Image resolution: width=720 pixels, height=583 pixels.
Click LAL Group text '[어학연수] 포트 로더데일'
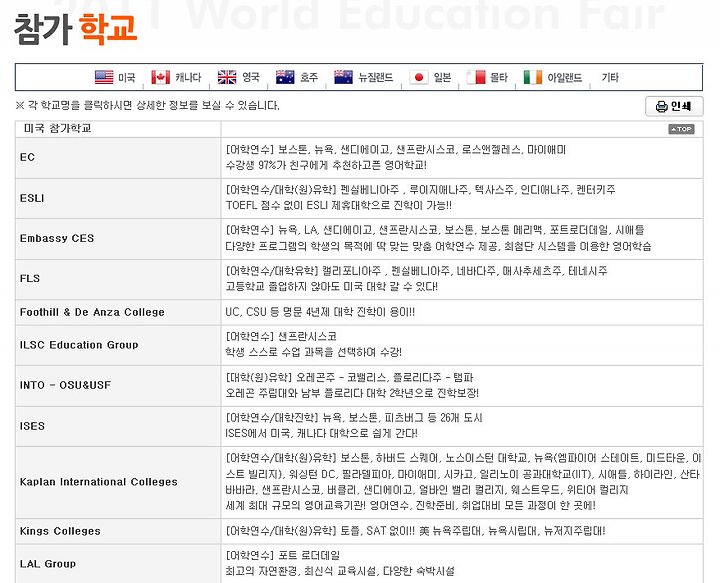283,555
